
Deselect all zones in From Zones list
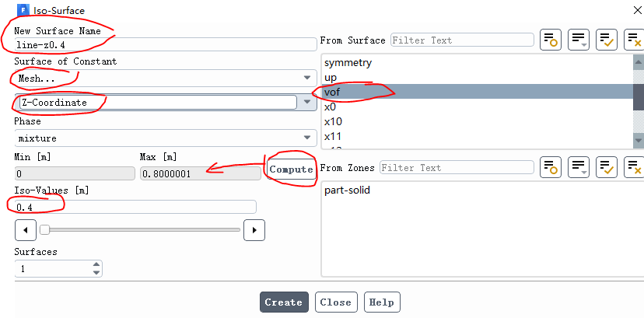point(633,167)
